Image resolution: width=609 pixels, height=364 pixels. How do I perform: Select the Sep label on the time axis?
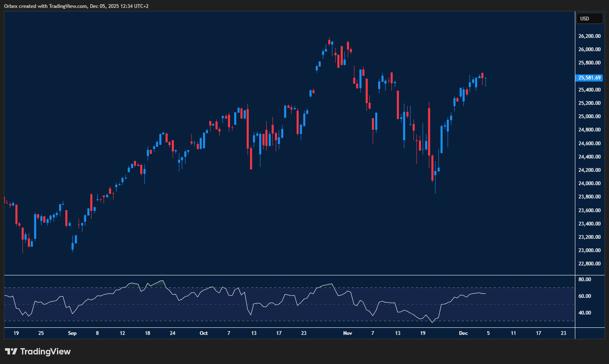pos(72,333)
